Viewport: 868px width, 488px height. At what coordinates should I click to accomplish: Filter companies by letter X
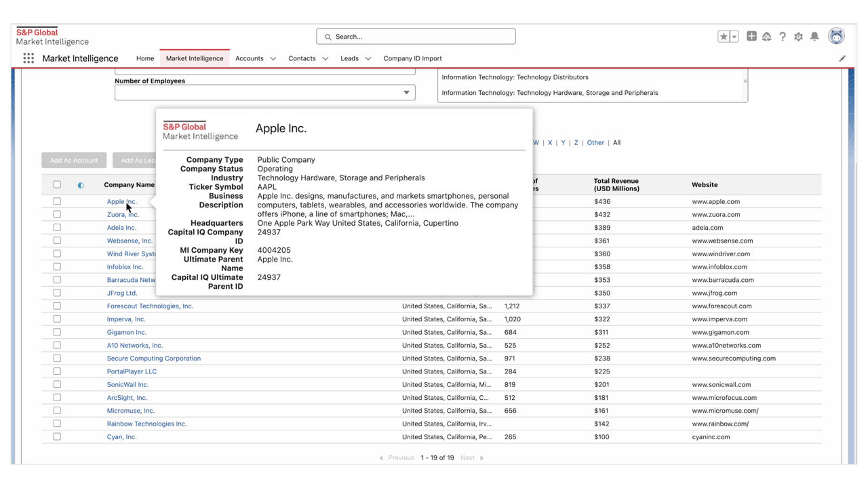550,143
